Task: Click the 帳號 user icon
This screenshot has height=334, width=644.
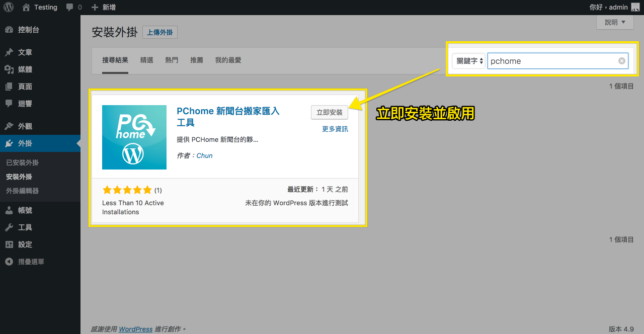Action: [9, 210]
